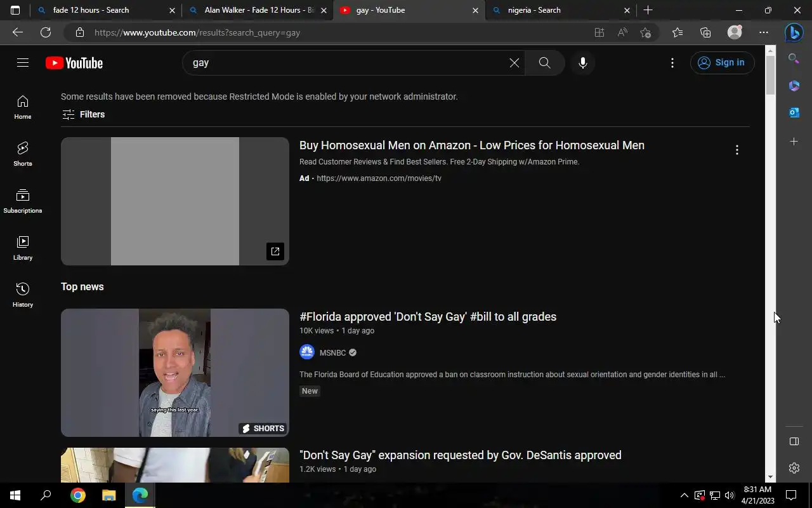Close the 'nigeria - Search' tab
Viewport: 812px width, 508px height.
click(627, 10)
